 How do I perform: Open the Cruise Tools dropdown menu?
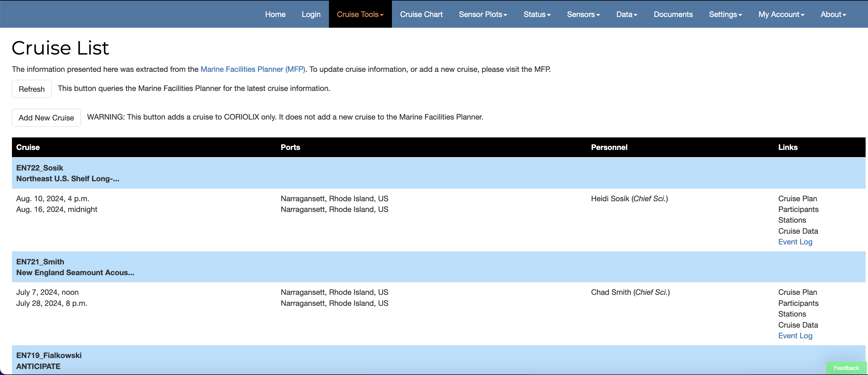[360, 14]
